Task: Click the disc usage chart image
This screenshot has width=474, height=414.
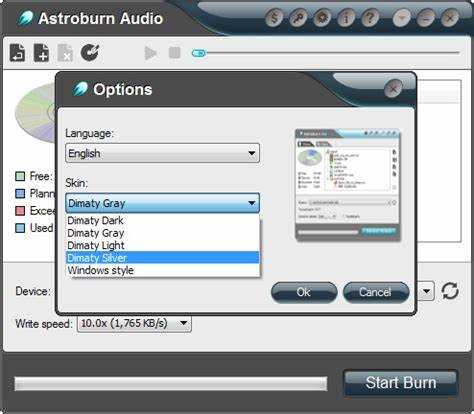Action: click(35, 113)
